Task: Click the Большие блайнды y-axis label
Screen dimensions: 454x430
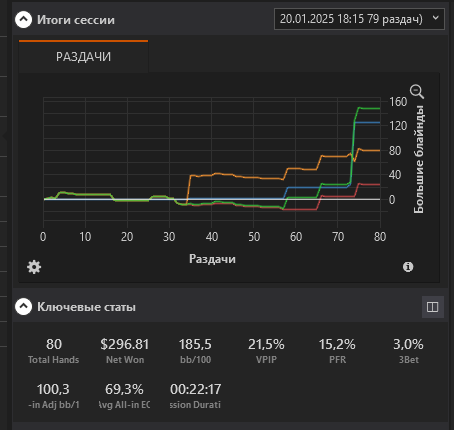Action: 419,159
